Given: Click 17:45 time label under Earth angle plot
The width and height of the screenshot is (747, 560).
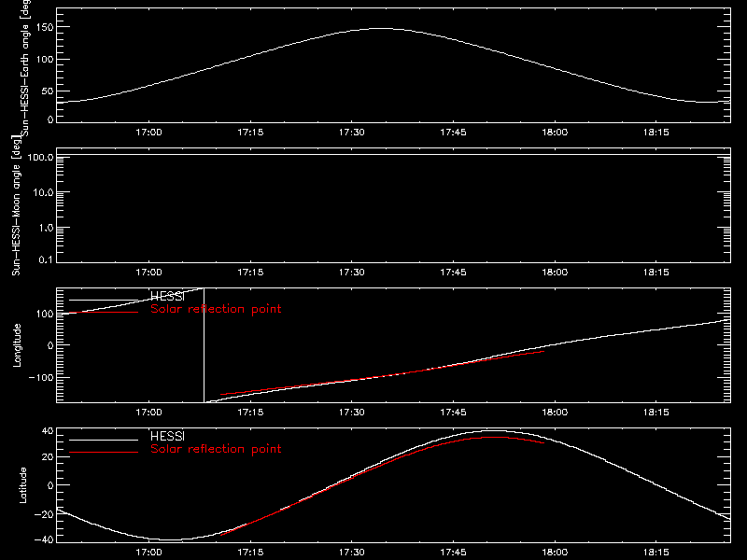Looking at the screenshot, I should click(453, 133).
